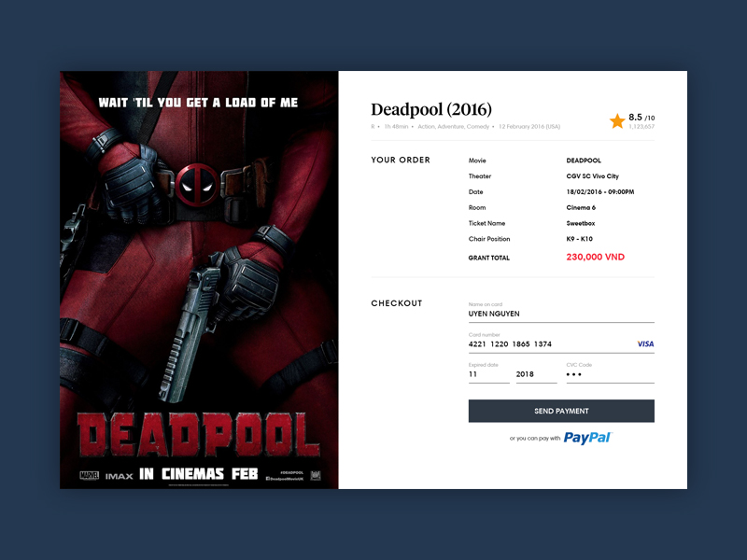Click the CGV SC Vivo City theater value
747x560 pixels.
(x=592, y=176)
